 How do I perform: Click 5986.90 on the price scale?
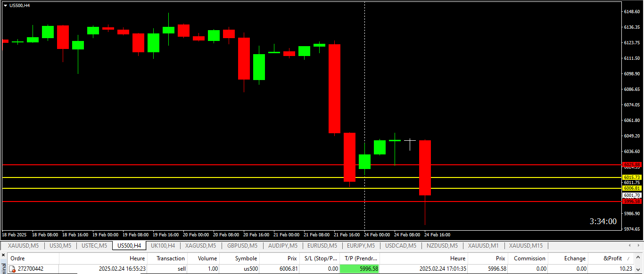(632, 214)
